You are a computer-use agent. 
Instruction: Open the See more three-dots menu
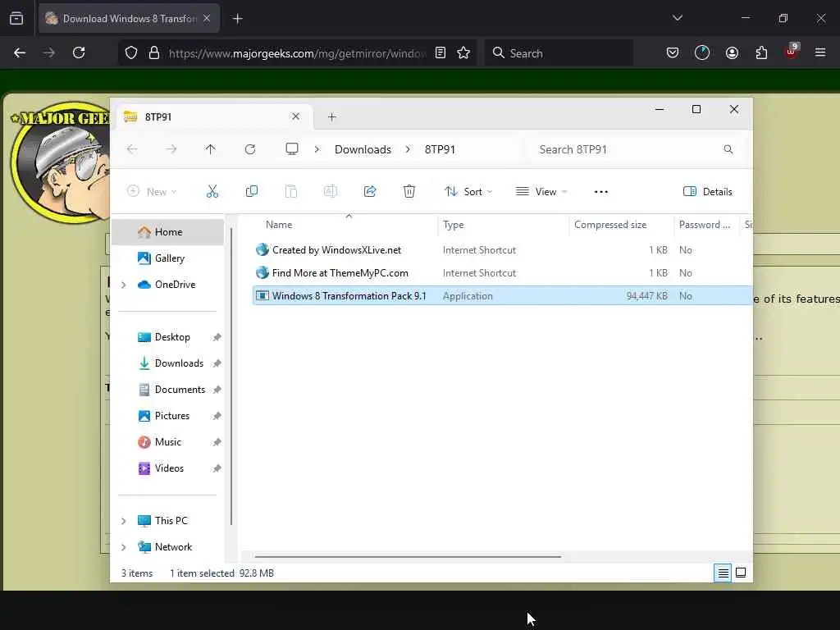point(601,192)
